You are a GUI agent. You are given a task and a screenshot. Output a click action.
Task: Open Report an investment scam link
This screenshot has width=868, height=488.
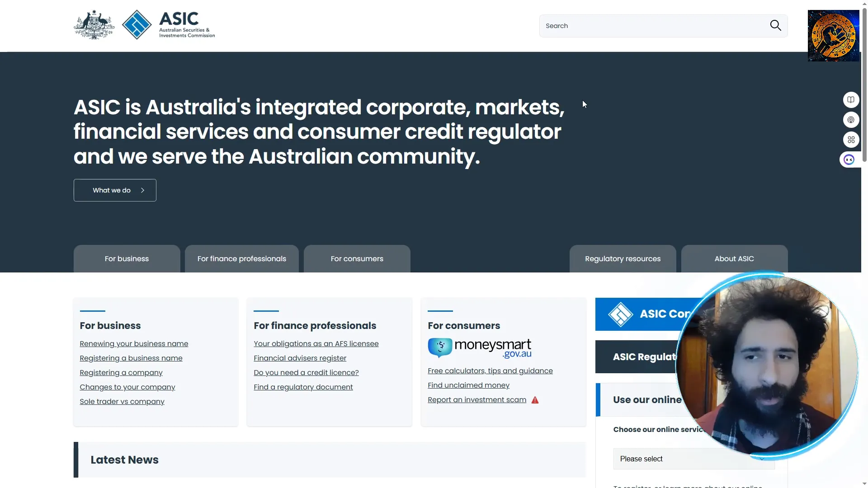477,399
